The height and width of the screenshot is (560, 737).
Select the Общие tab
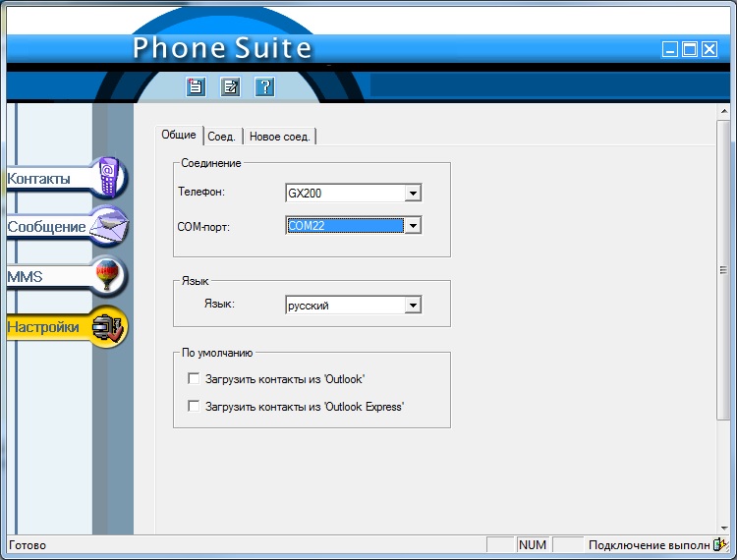[x=179, y=136]
